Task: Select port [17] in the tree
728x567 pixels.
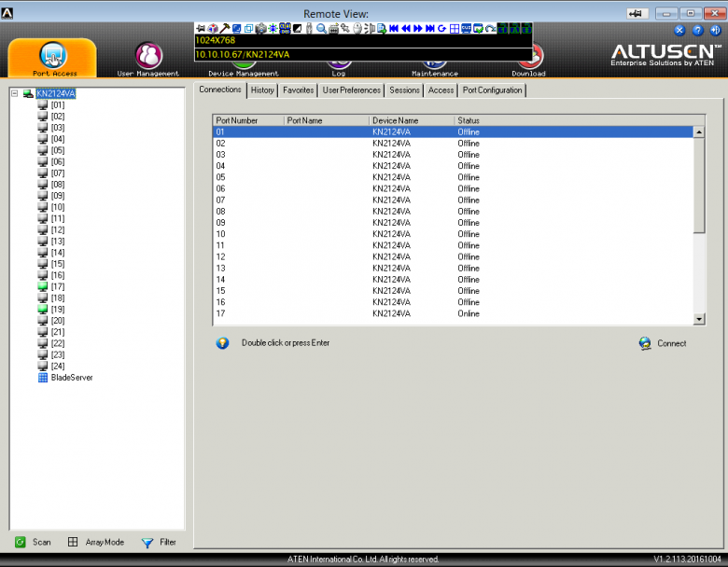Action: [x=58, y=286]
